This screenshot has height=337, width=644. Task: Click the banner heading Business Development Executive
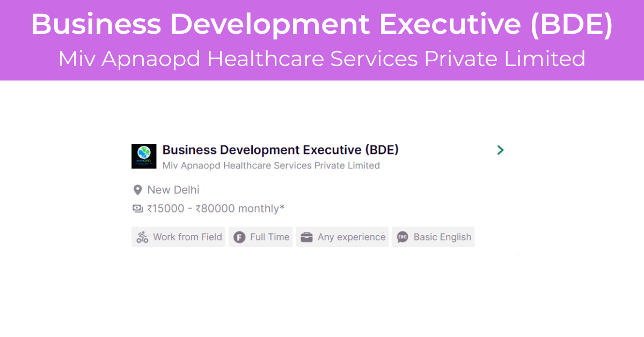[322, 25]
